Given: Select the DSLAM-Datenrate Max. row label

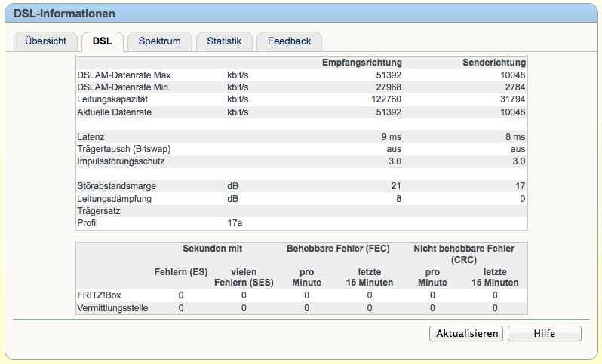Looking at the screenshot, I should [125, 75].
